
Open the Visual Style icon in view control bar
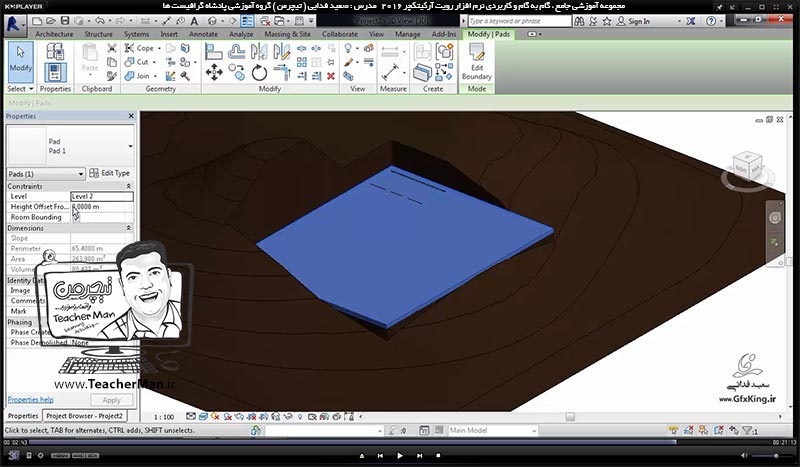point(203,416)
